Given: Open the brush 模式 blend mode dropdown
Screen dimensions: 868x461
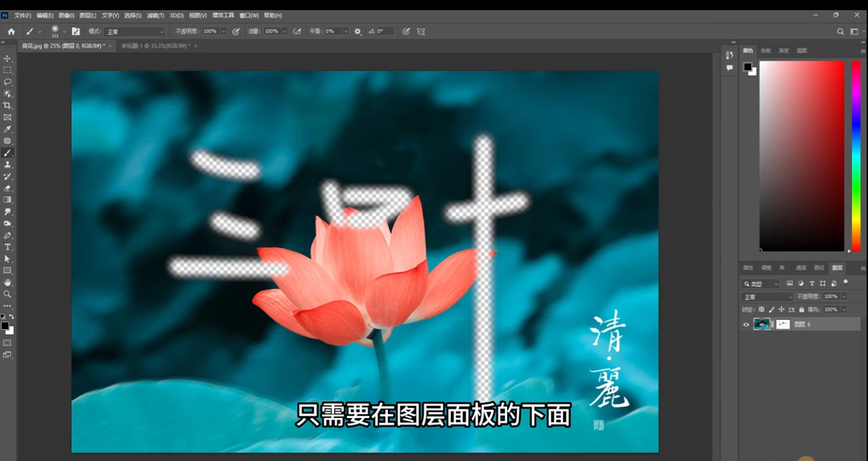Looking at the screenshot, I should pyautogui.click(x=135, y=31).
